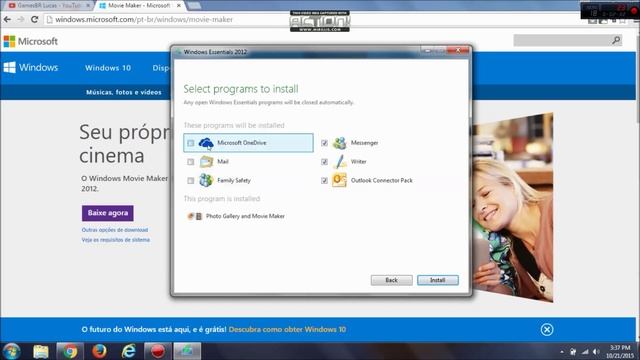640x360 pixels.
Task: Open Veja os requisitos de sistema link
Action: pyautogui.click(x=116, y=240)
